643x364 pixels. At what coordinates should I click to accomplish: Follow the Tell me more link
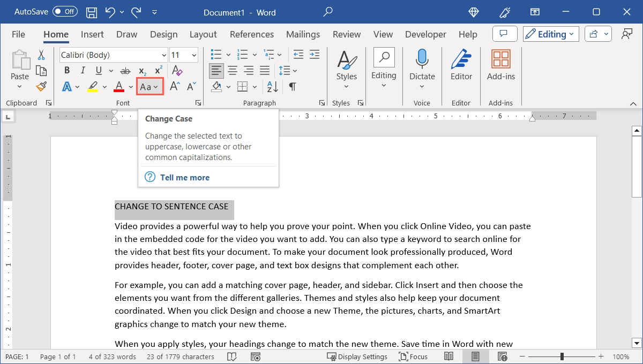click(x=184, y=177)
